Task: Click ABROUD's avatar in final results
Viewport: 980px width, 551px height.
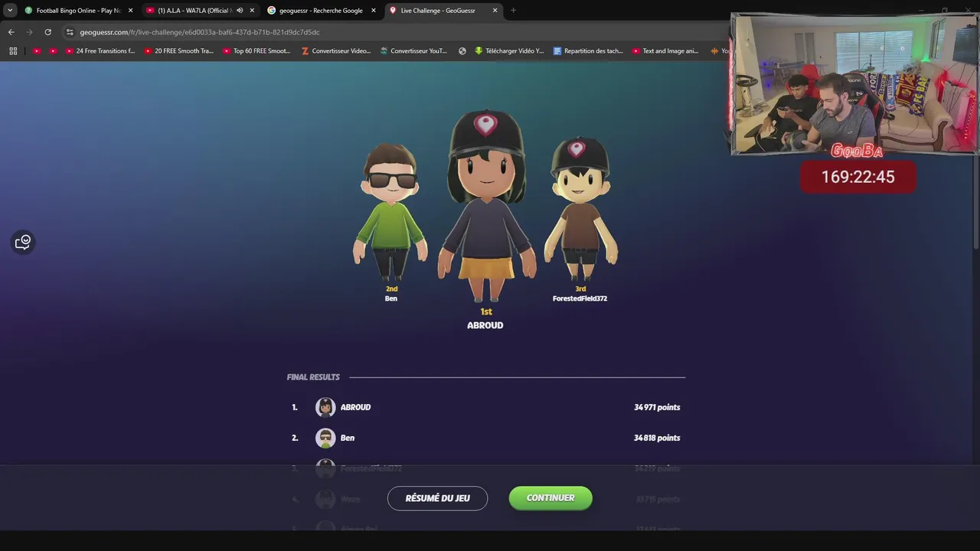Action: pos(325,407)
